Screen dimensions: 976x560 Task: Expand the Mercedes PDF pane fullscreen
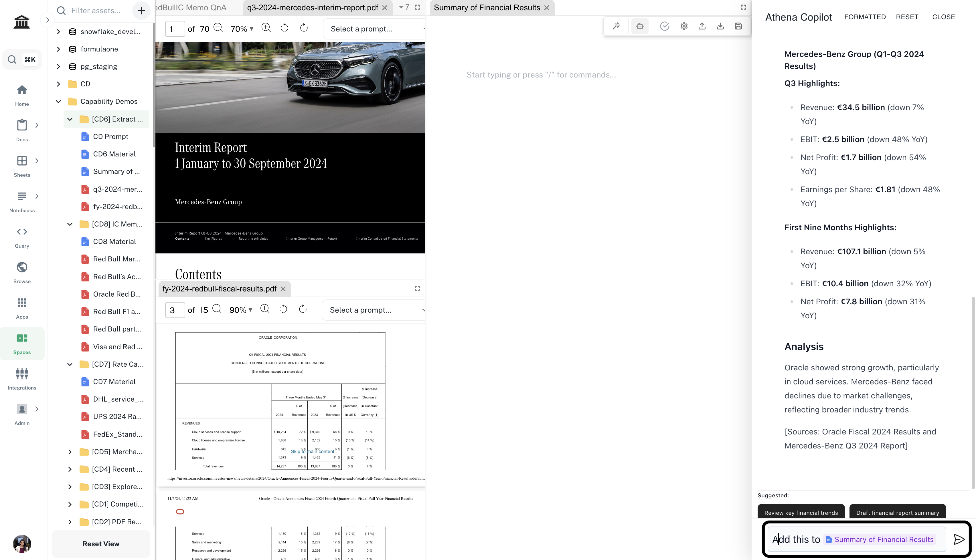417,7
